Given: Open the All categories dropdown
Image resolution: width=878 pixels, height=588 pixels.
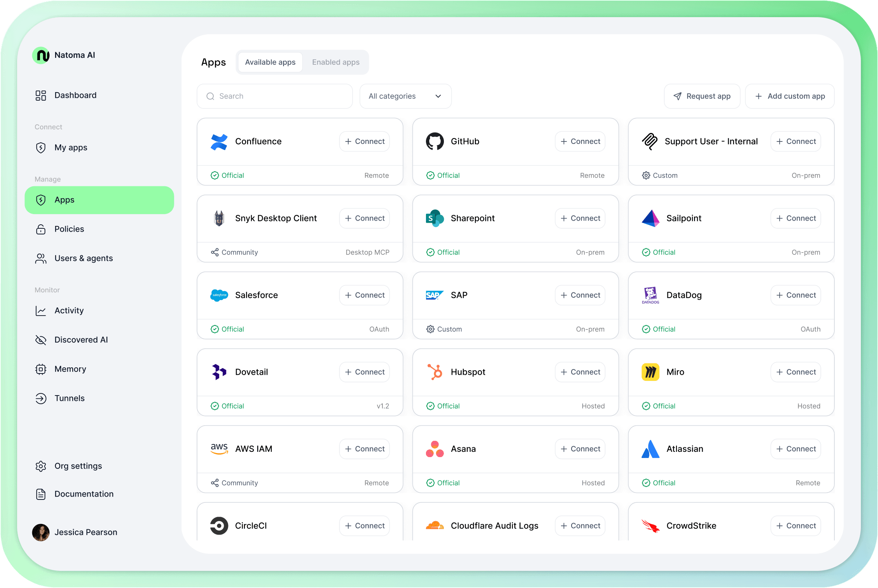Looking at the screenshot, I should [x=405, y=96].
